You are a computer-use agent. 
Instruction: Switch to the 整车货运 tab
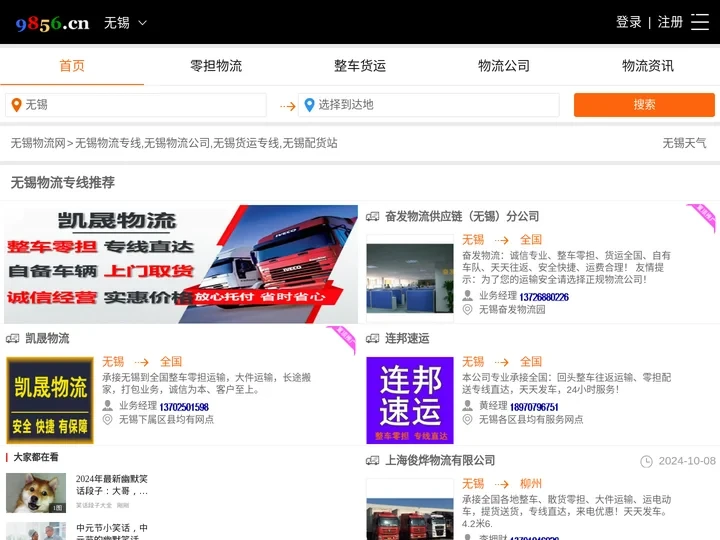coord(360,66)
